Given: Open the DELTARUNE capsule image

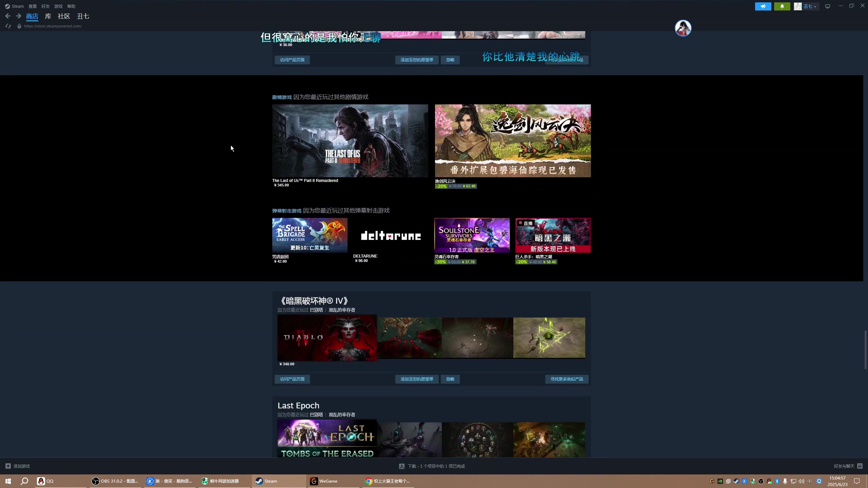Looking at the screenshot, I should (391, 235).
